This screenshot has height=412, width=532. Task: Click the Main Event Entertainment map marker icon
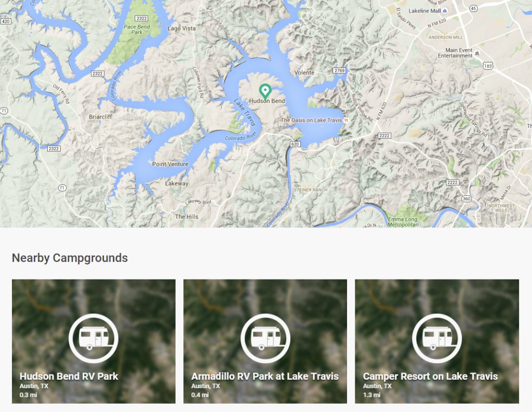[x=477, y=52]
